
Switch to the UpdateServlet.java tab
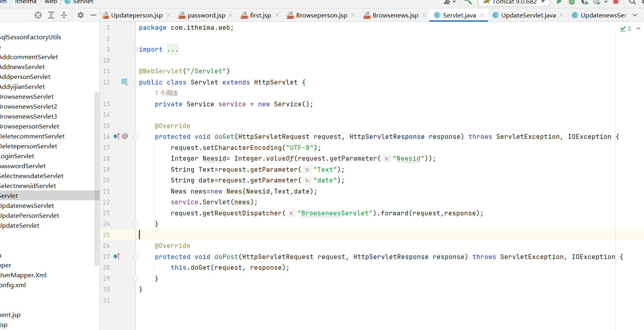[x=528, y=15]
